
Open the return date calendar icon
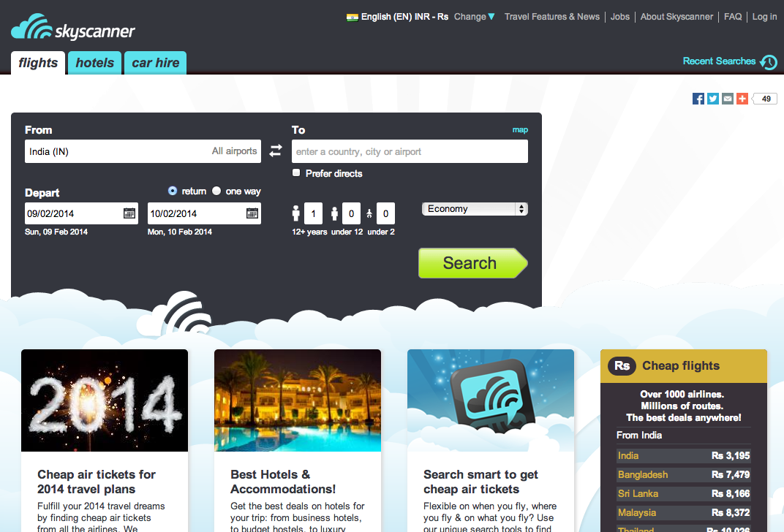(x=252, y=213)
